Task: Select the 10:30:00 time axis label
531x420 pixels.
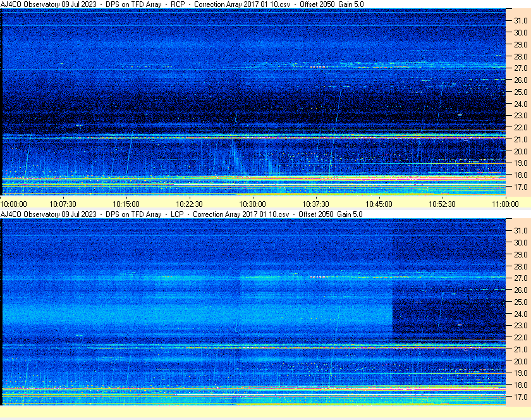Action: coord(253,204)
